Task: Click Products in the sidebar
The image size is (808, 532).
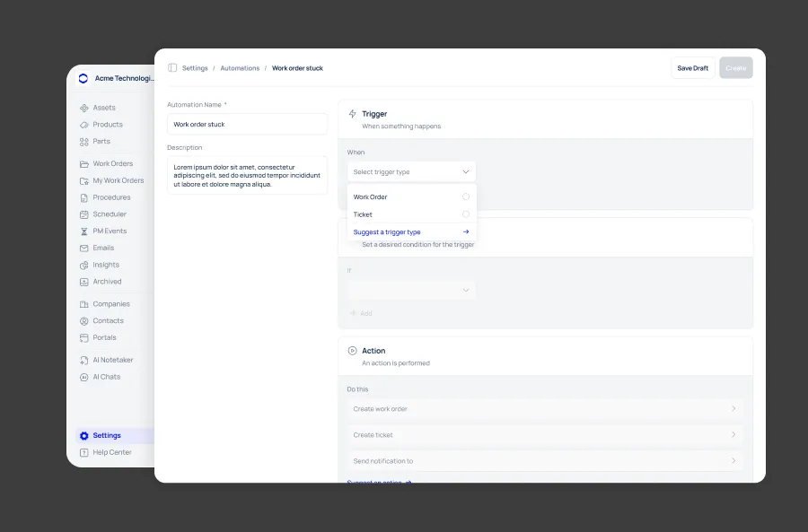Action: click(x=108, y=125)
